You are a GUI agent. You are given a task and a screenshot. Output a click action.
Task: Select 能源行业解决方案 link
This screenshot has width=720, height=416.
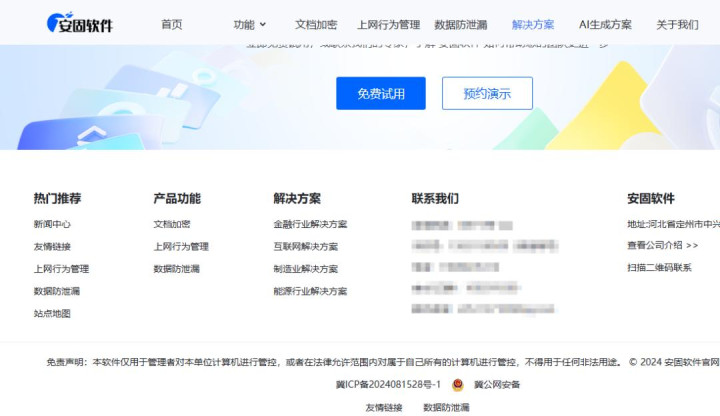[x=310, y=291]
